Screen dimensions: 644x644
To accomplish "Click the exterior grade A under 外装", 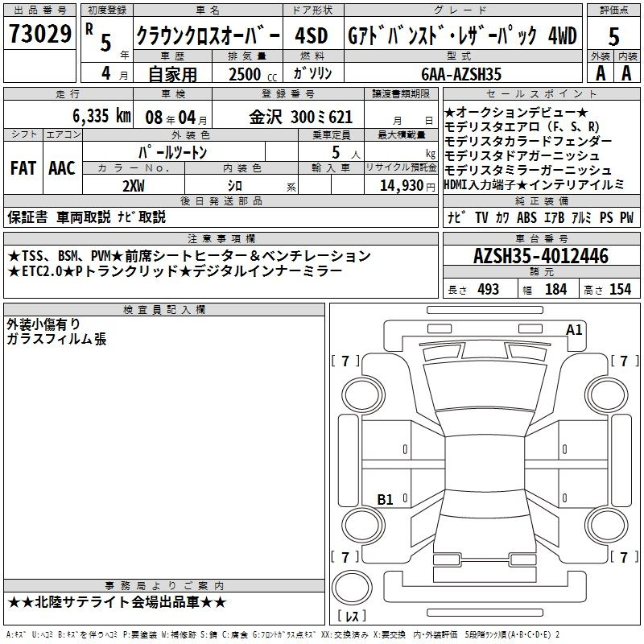I will [600, 72].
